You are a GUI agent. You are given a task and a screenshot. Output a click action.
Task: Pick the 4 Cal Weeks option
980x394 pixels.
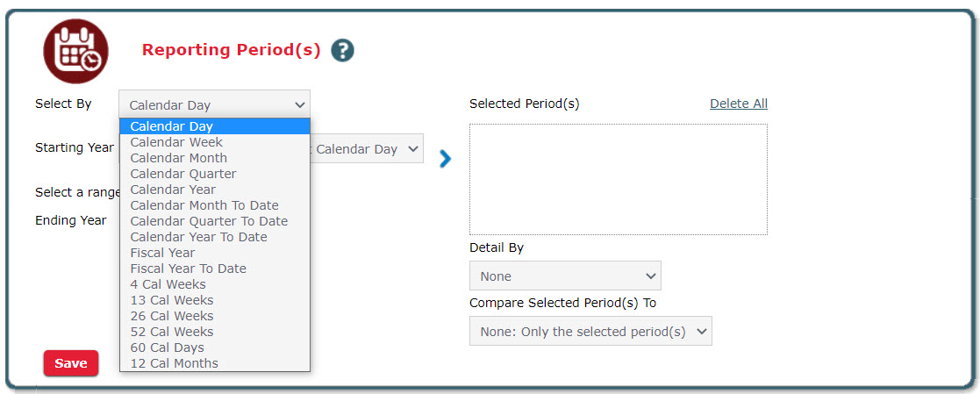pos(168,284)
